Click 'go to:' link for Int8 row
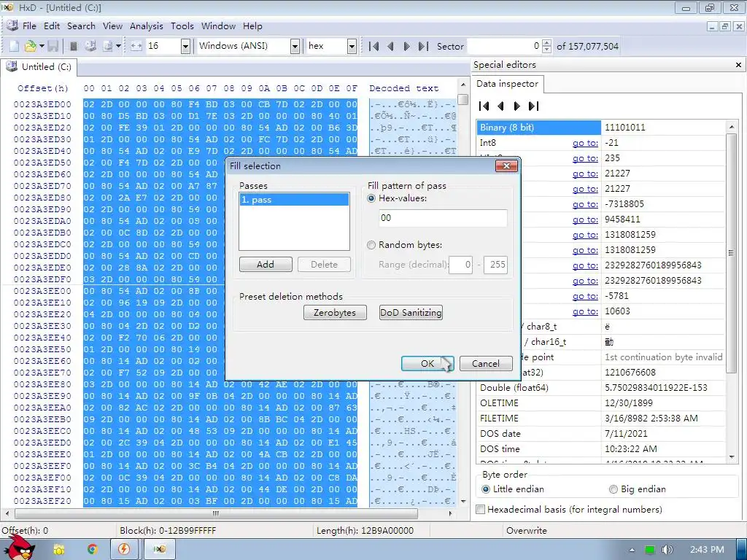The width and height of the screenshot is (747, 560). [585, 143]
